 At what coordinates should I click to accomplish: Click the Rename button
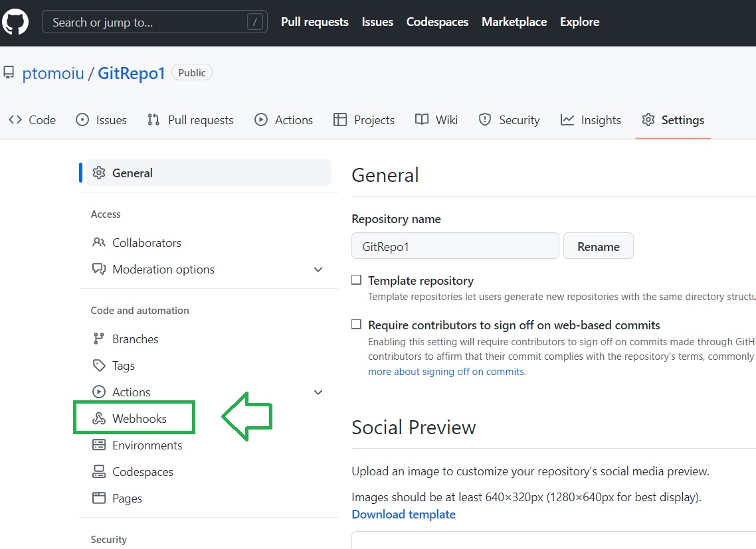[x=599, y=246]
